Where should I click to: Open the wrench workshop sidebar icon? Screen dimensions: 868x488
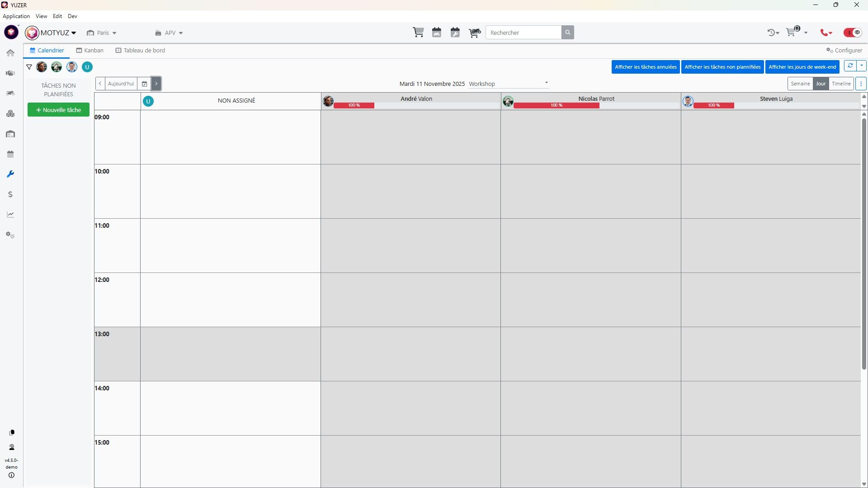(10, 174)
